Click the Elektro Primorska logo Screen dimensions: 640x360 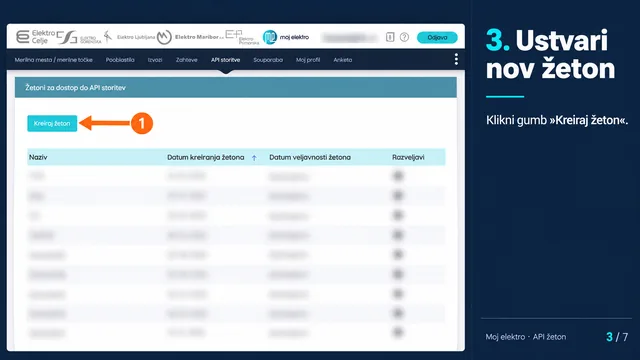242,37
